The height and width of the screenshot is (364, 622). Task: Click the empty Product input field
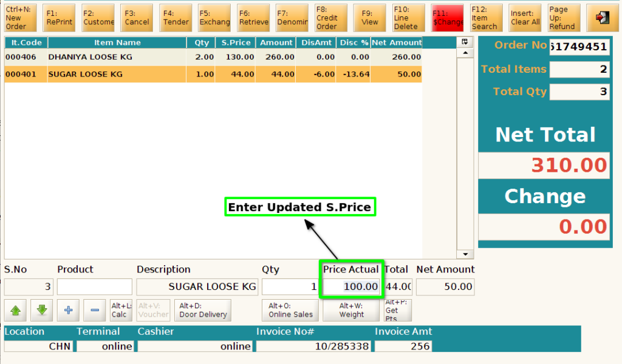click(94, 287)
